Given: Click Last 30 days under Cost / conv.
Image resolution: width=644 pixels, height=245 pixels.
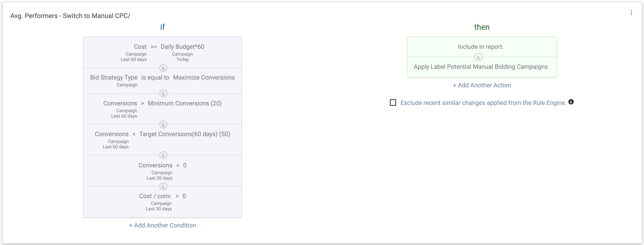Looking at the screenshot, I should tap(159, 209).
